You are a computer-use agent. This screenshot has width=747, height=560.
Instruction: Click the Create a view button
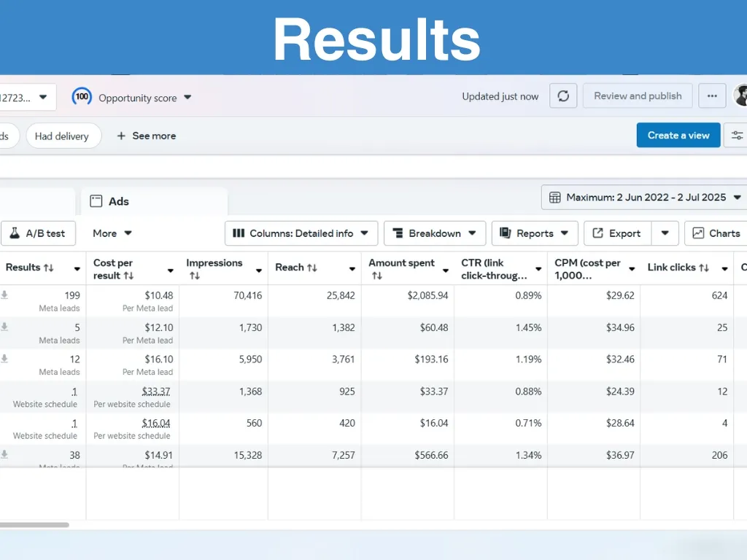(x=678, y=136)
